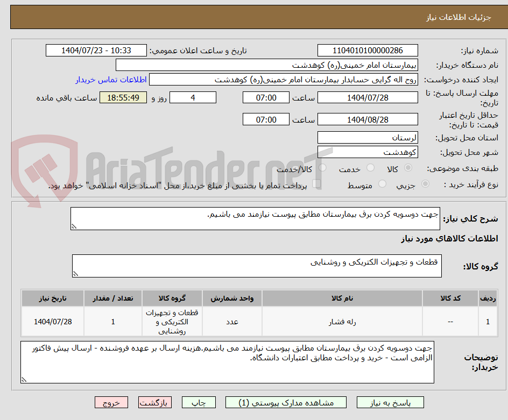Click the تاریخ و ساعت اعلان عمومی field
Image resolution: width=508 pixels, height=420 pixels.
[x=95, y=50]
